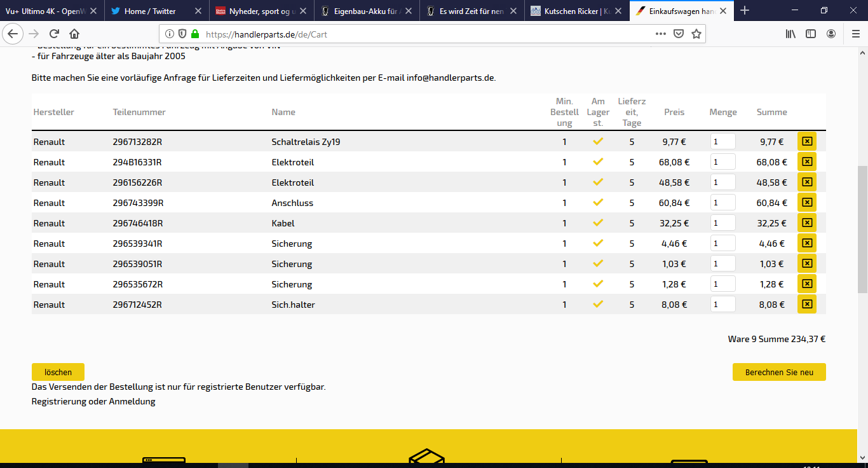
Task: Focus the URL address bar
Action: (426, 34)
